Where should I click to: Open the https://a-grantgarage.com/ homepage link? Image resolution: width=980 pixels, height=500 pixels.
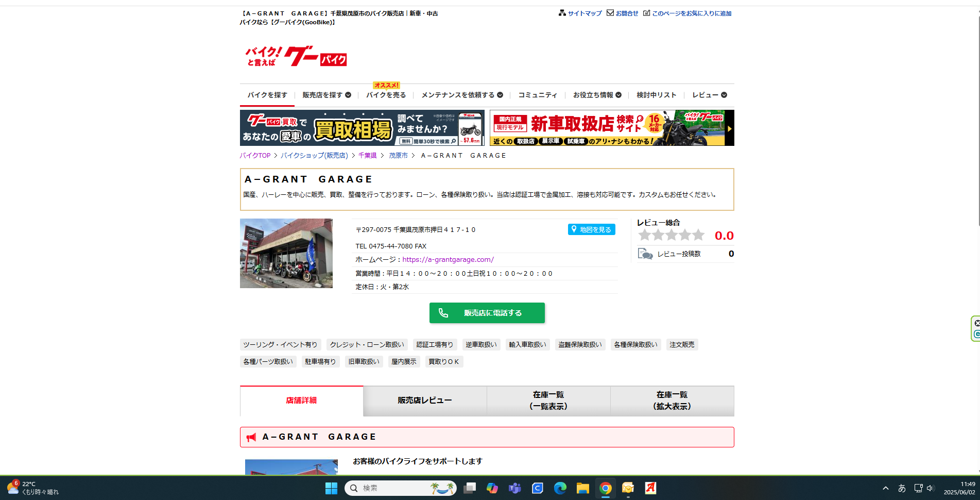448,260
